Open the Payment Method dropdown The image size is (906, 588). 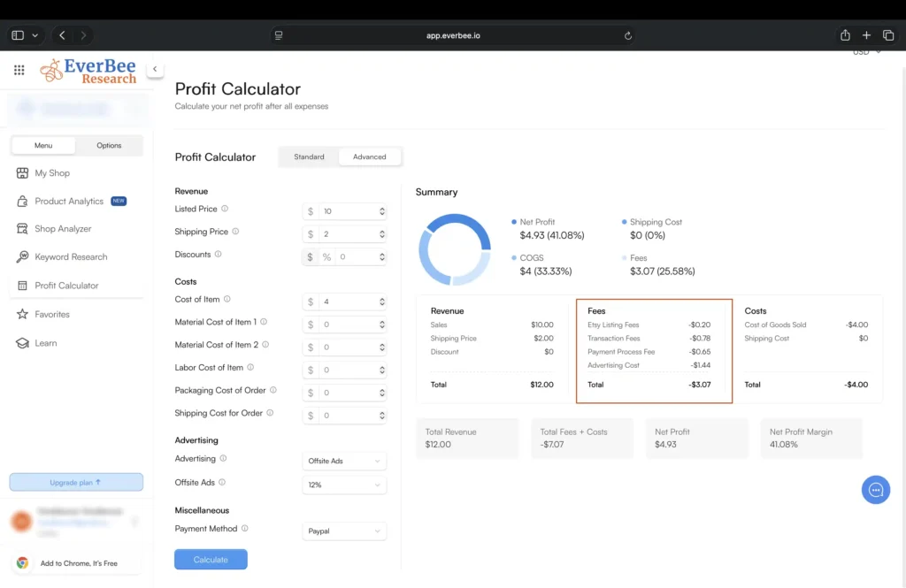[344, 531]
